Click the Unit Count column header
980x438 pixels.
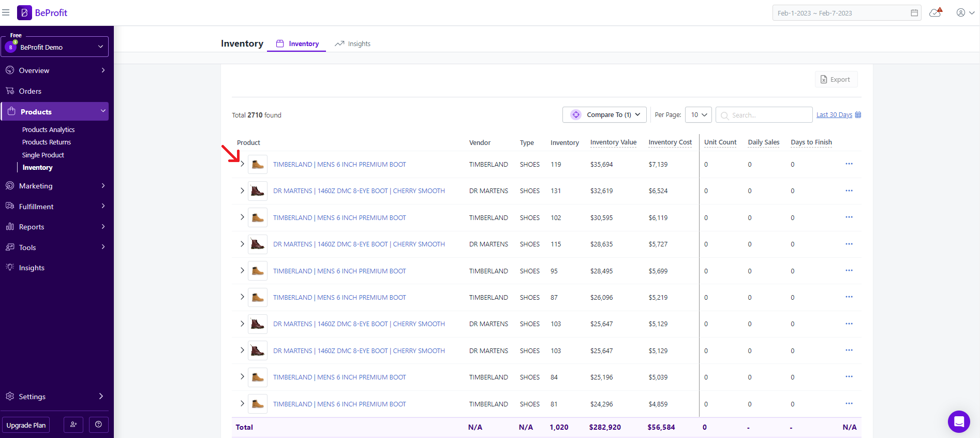pyautogui.click(x=720, y=142)
